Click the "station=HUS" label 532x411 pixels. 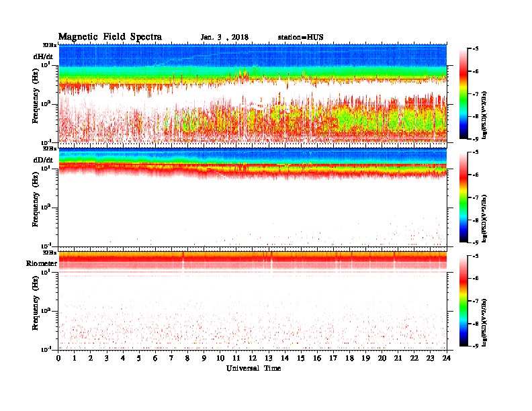pos(300,38)
